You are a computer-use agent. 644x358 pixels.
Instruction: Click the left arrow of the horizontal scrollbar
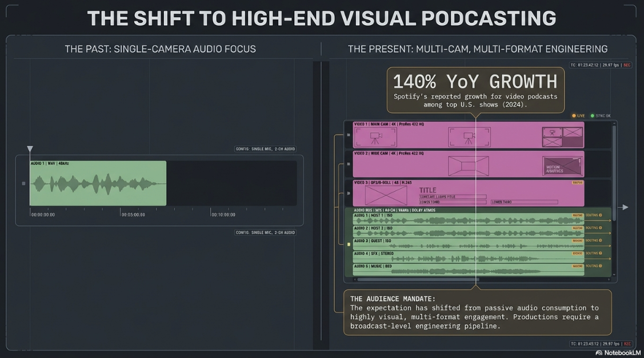(355, 280)
